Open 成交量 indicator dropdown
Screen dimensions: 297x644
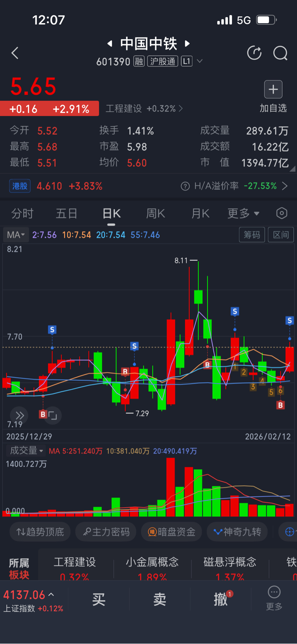[26, 450]
